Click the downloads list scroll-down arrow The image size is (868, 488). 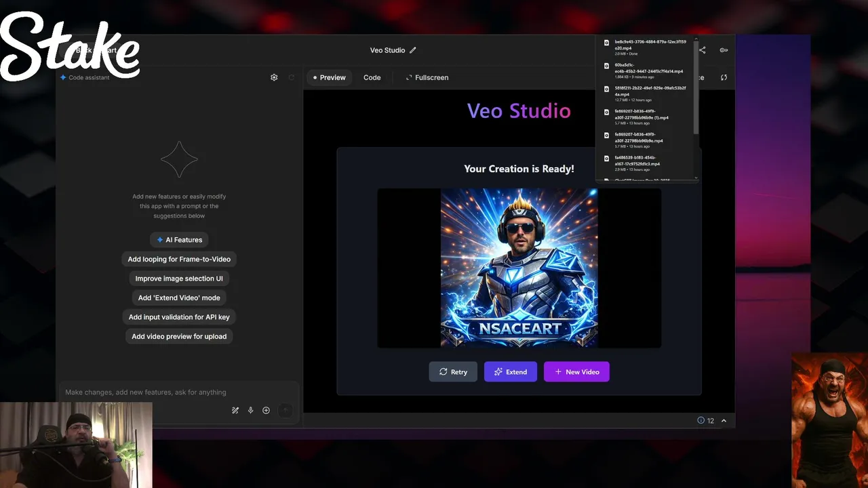pyautogui.click(x=696, y=178)
